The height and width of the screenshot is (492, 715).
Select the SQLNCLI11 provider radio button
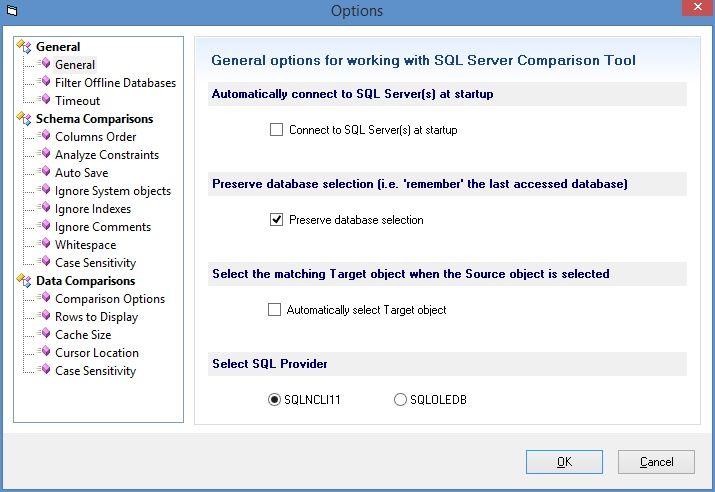[274, 399]
